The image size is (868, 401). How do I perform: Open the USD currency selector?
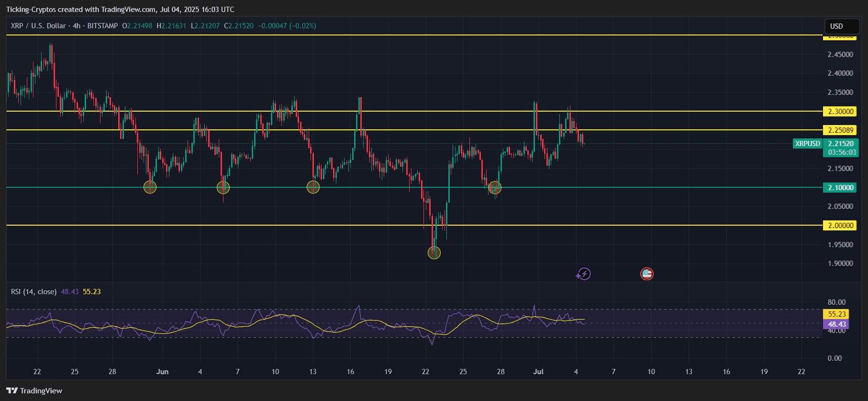tap(842, 26)
